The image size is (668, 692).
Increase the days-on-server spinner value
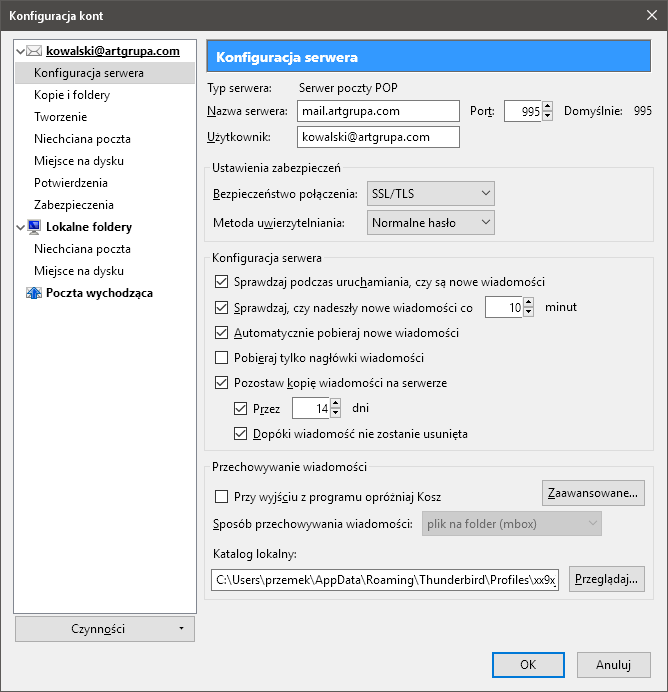(x=336, y=403)
